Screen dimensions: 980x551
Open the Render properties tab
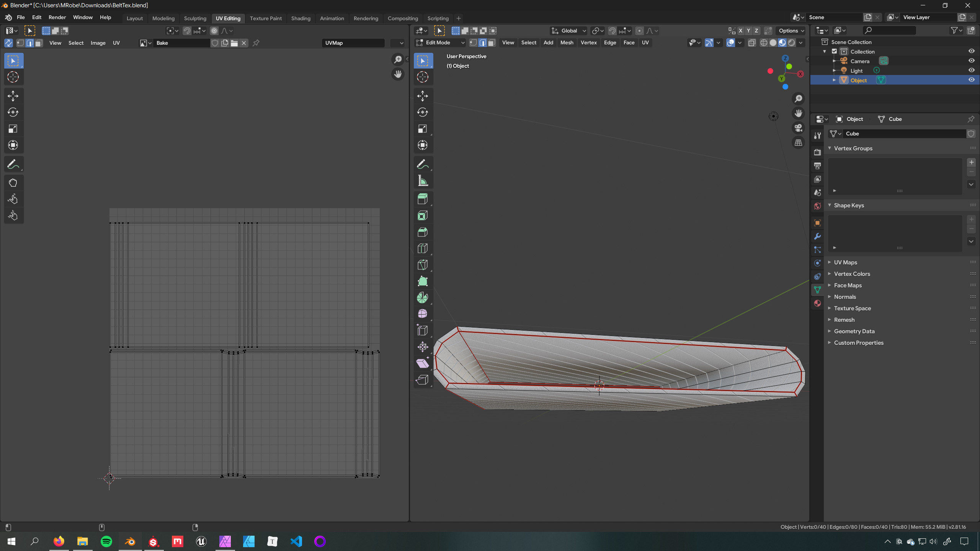pyautogui.click(x=817, y=152)
